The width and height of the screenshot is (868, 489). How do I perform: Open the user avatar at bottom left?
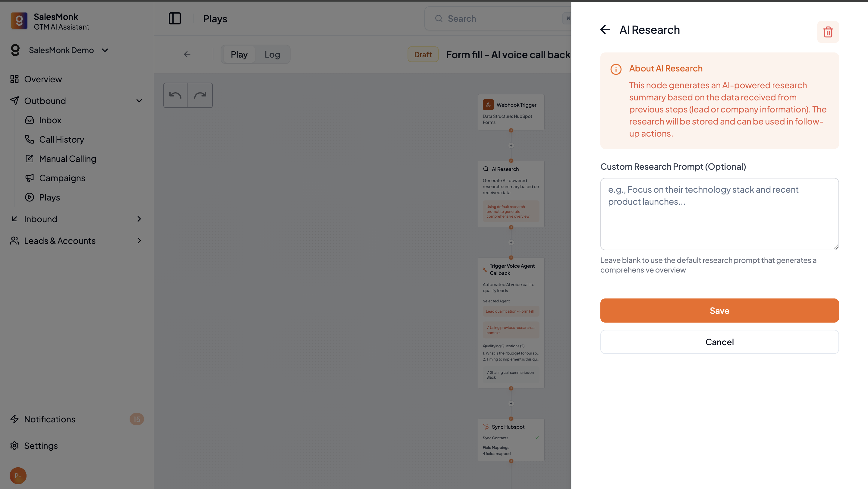(18, 475)
